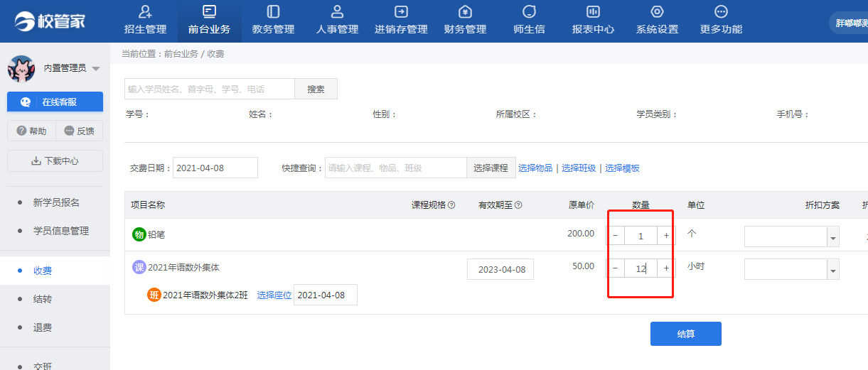The width and height of the screenshot is (868, 370).
Task: Click the 课程规格 help question icon
Action: point(451,205)
